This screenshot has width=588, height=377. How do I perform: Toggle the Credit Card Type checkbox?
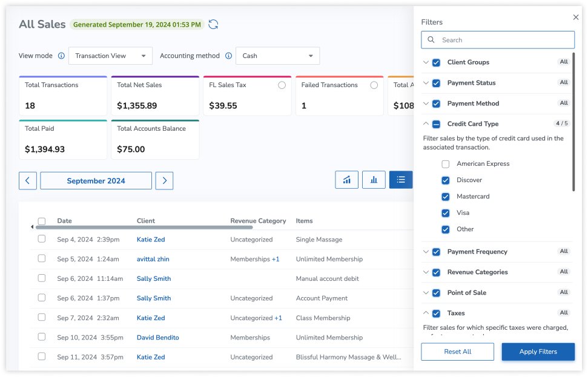(x=436, y=124)
